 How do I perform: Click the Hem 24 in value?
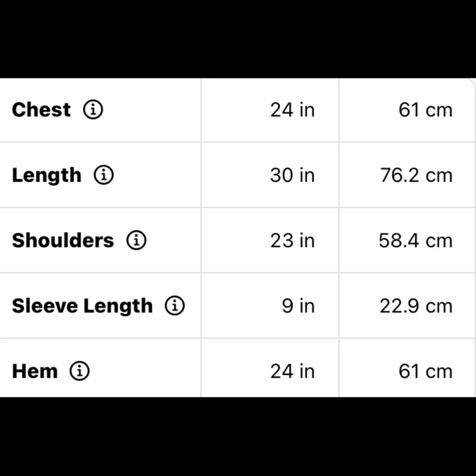[292, 371]
